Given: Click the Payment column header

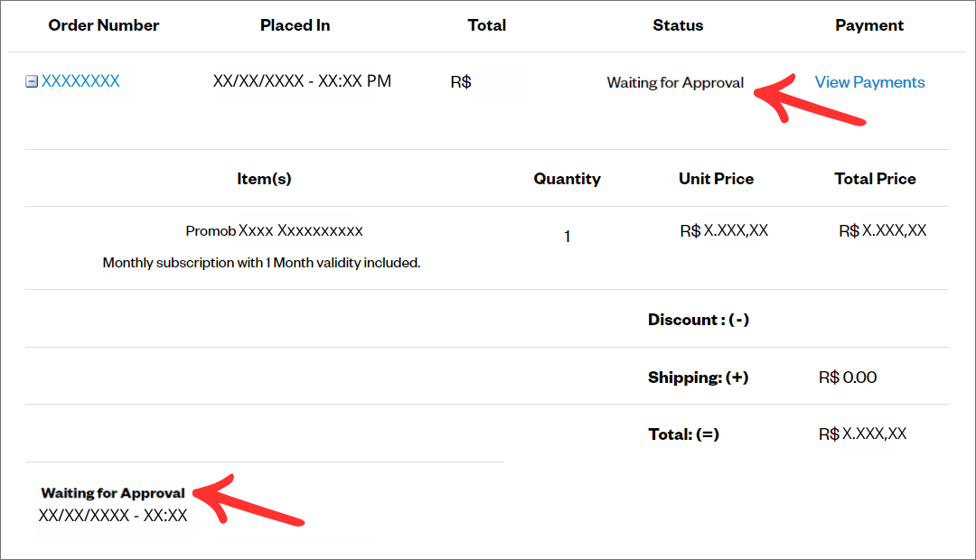Looking at the screenshot, I should pyautogui.click(x=869, y=25).
